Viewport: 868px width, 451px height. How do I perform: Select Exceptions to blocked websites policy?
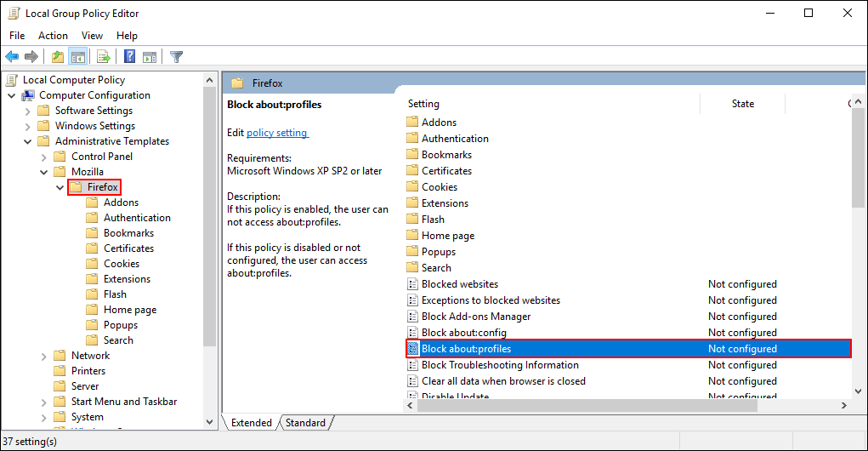[491, 300]
